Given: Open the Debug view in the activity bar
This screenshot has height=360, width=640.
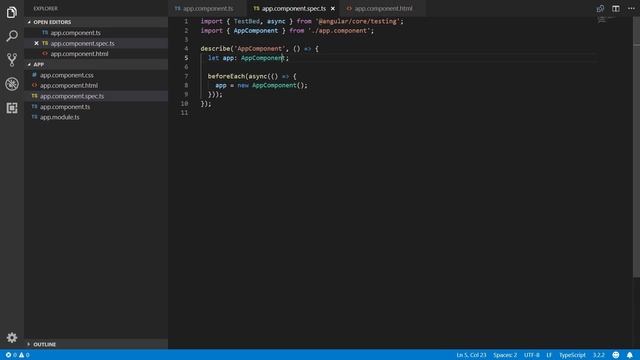Looking at the screenshot, I should (x=12, y=84).
